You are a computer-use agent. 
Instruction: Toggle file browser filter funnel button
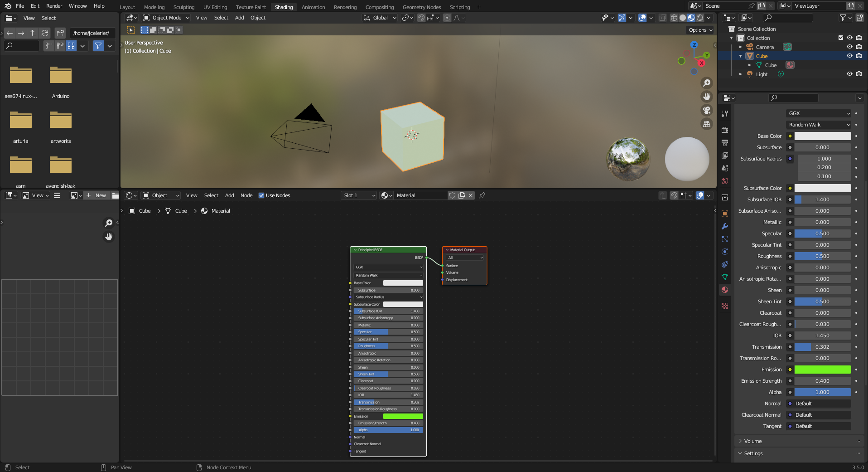click(98, 46)
